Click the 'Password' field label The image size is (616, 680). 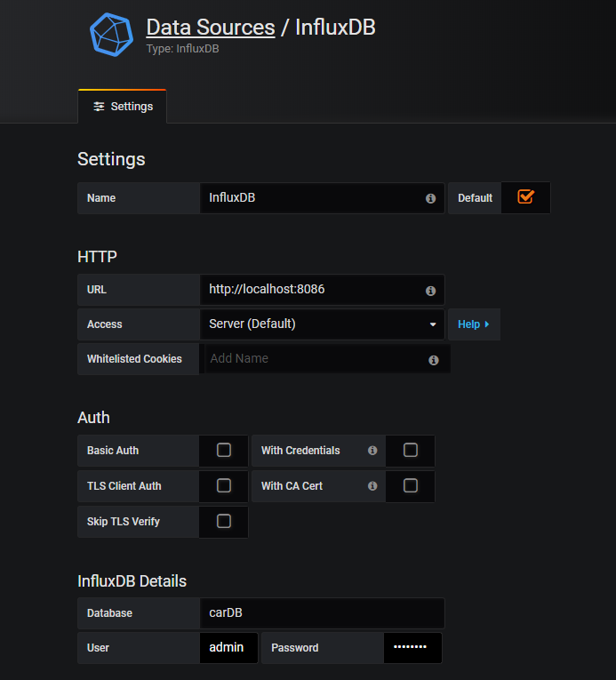coord(295,648)
